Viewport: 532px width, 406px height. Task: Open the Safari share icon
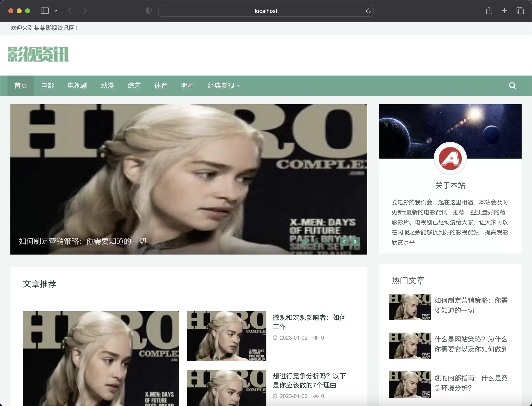point(489,11)
